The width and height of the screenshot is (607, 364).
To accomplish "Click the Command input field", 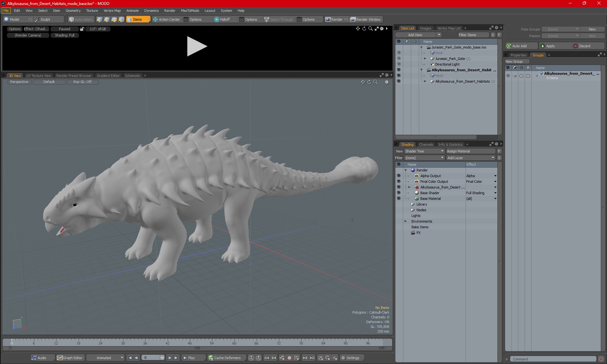I will point(553,359).
